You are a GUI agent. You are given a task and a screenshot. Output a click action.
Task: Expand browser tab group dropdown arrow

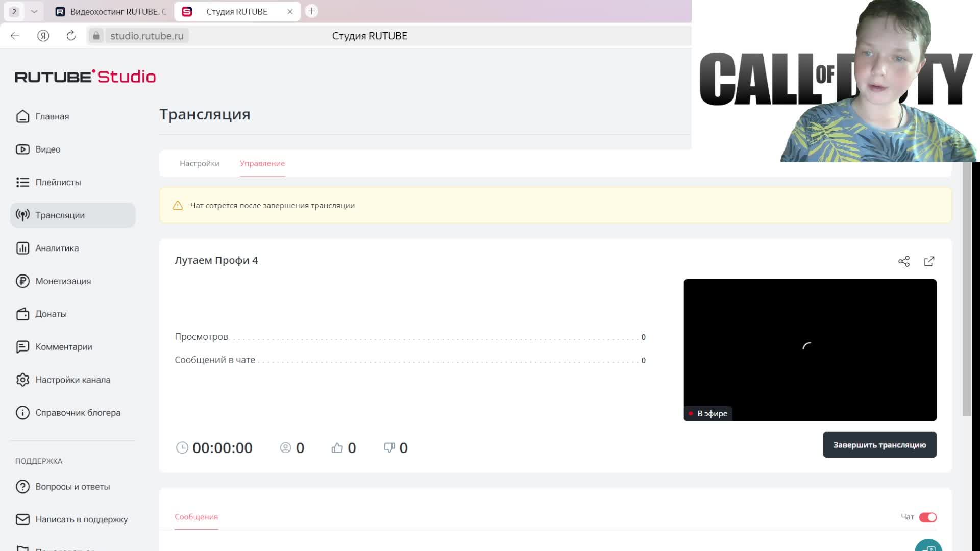click(x=34, y=11)
